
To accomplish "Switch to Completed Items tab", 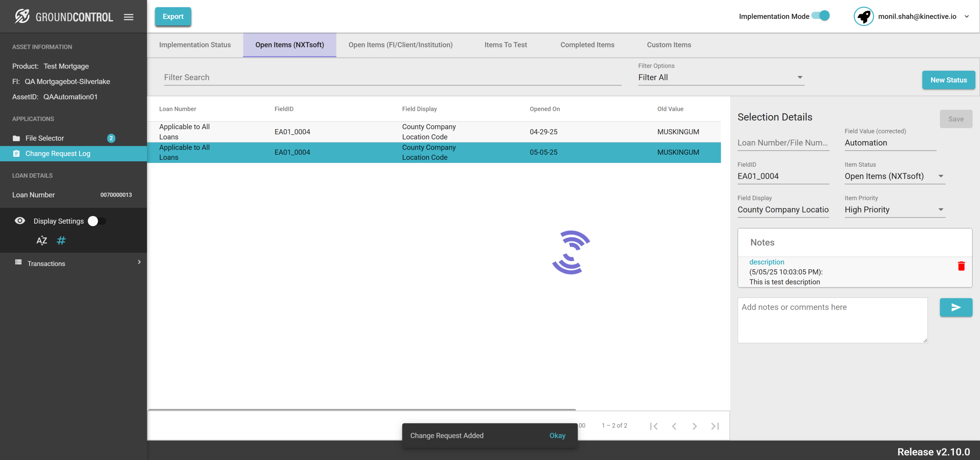I will point(587,45).
